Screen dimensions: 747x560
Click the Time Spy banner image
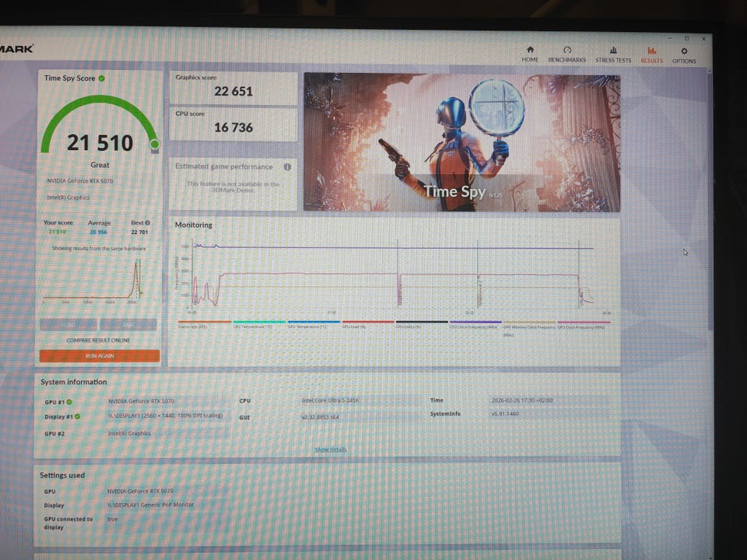click(x=461, y=142)
